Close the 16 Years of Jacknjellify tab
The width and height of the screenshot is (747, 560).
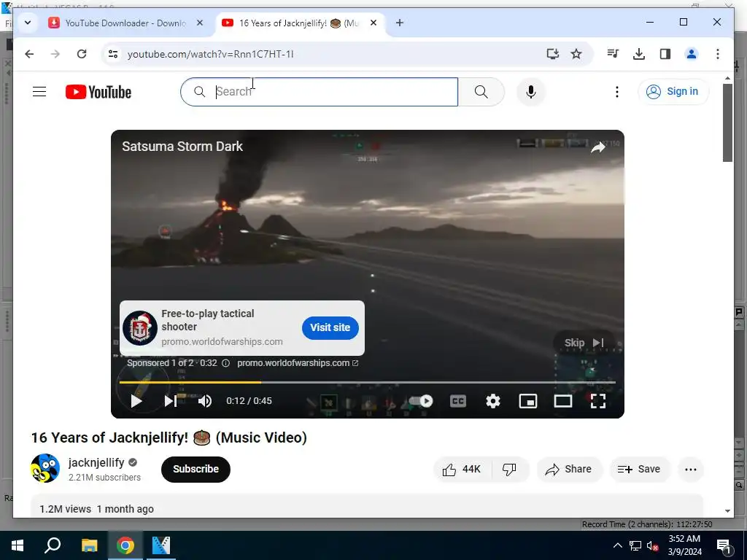[x=373, y=23]
